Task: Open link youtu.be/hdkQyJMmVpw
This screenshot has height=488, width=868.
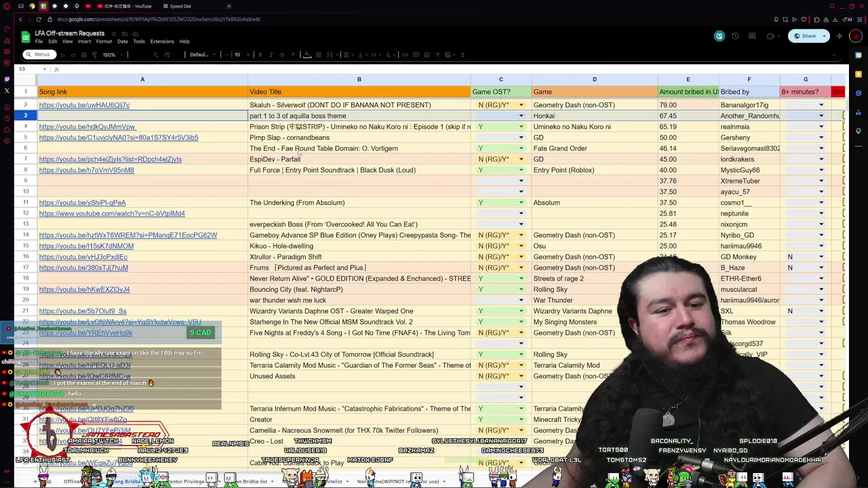Action: [87, 127]
